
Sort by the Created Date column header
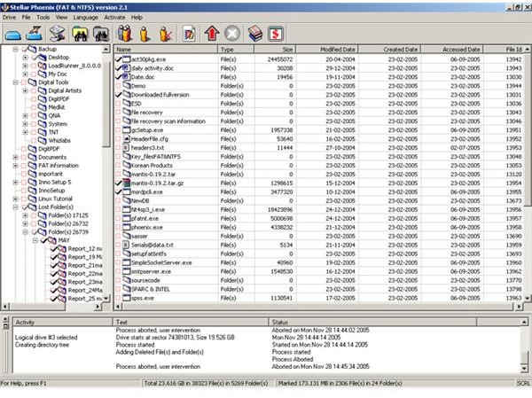389,50
